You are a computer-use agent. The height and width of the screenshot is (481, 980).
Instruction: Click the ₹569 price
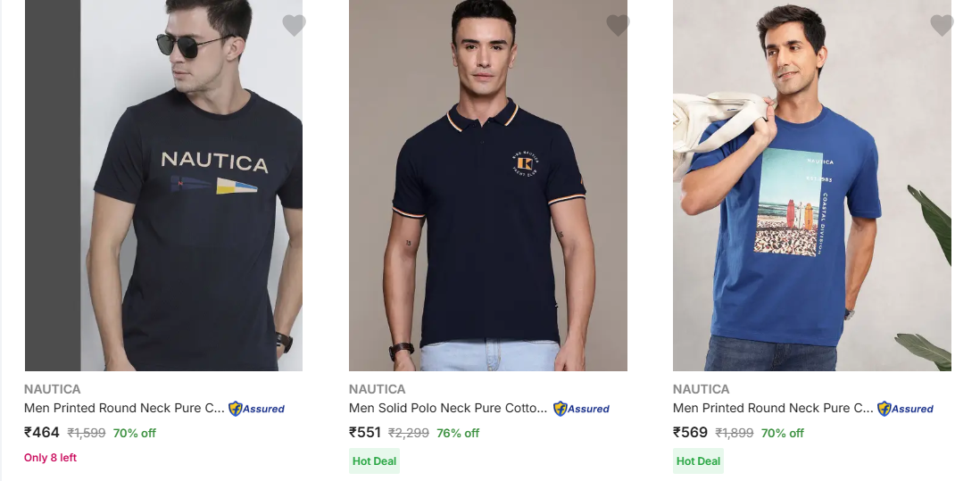point(690,433)
